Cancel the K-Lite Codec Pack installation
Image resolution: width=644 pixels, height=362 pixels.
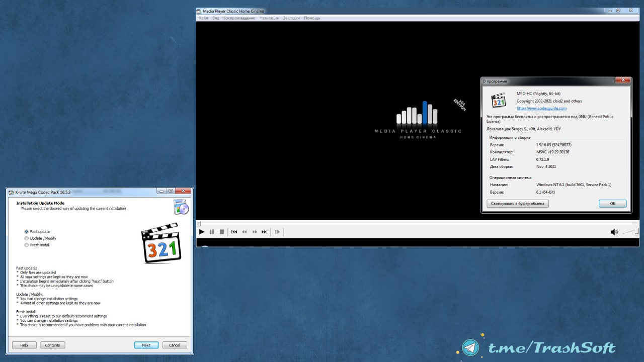175,345
